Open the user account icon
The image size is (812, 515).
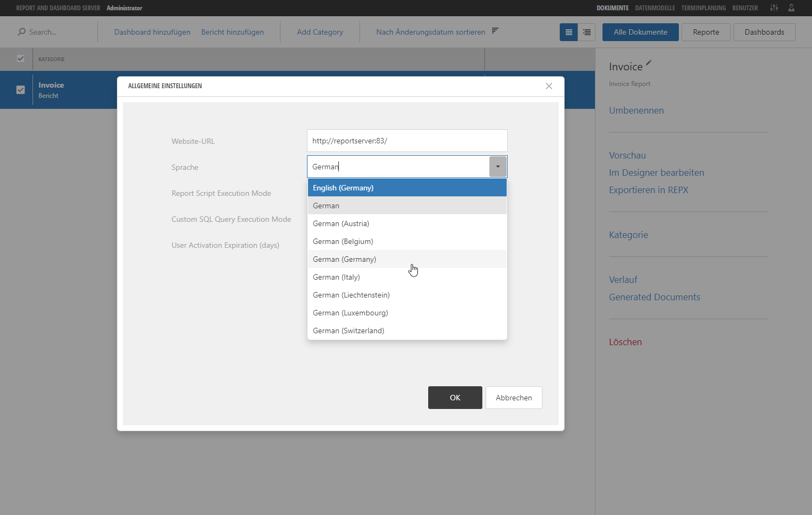791,8
